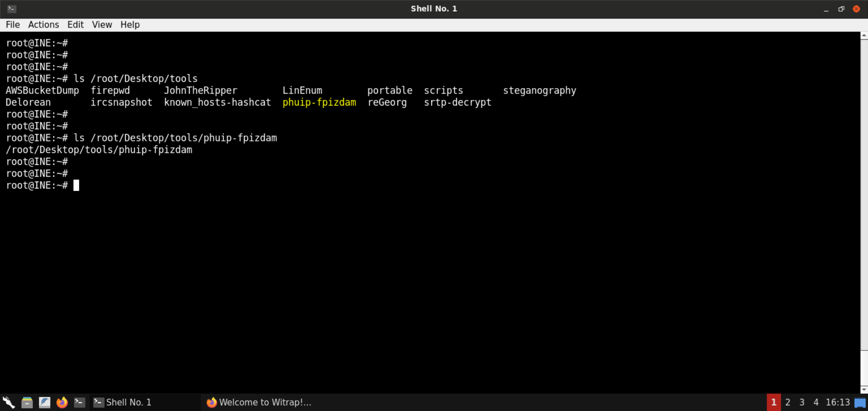Open the Help menu
Image resolution: width=868 pixels, height=411 pixels.
pyautogui.click(x=130, y=24)
